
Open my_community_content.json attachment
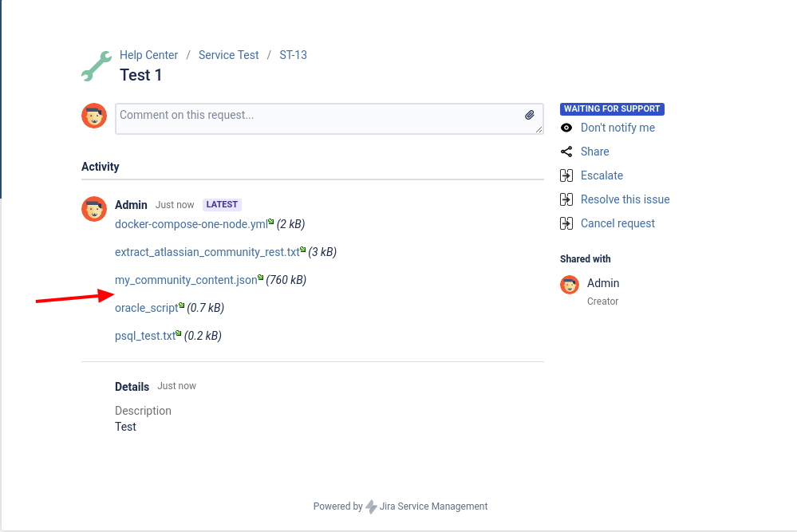186,280
